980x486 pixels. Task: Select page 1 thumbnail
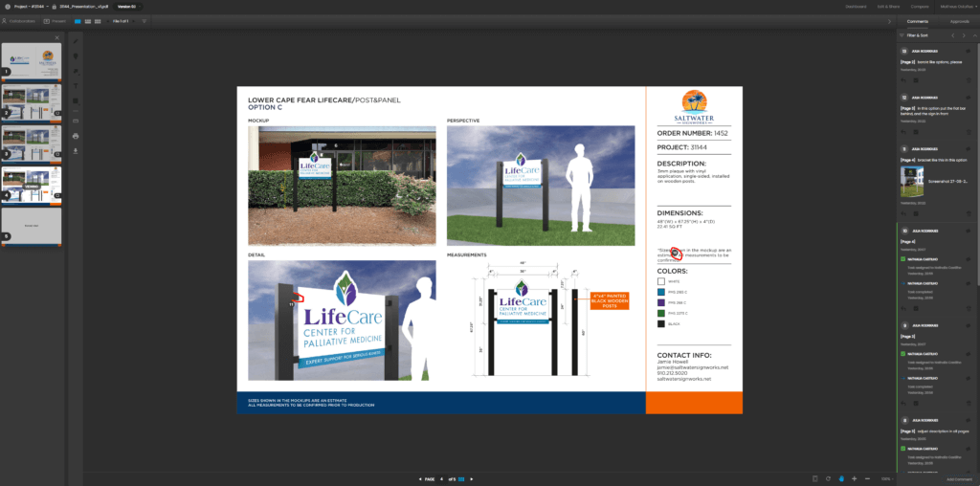pos(32,61)
